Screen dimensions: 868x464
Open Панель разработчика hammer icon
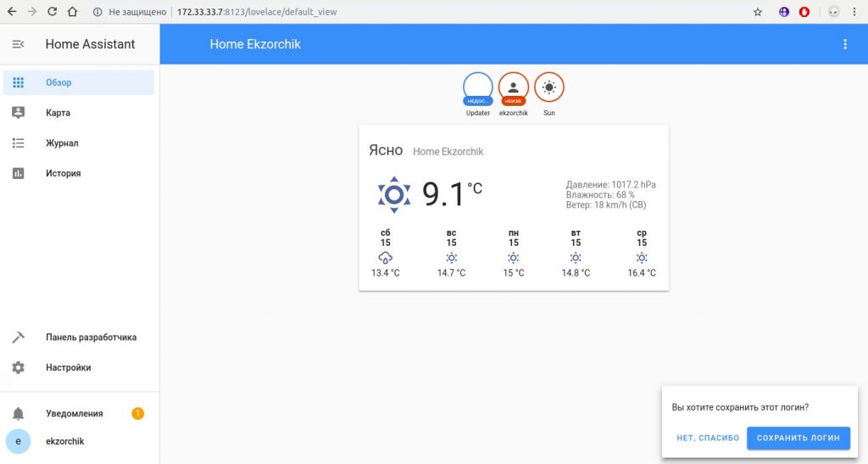coord(18,338)
